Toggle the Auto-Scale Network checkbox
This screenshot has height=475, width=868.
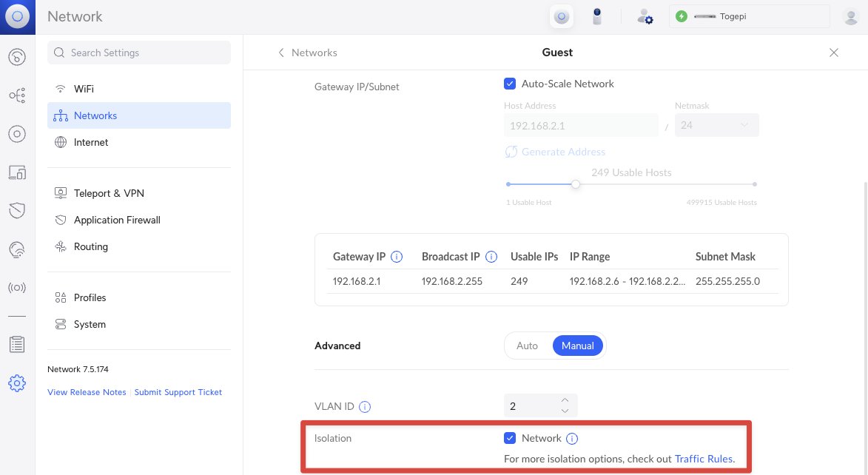(510, 84)
